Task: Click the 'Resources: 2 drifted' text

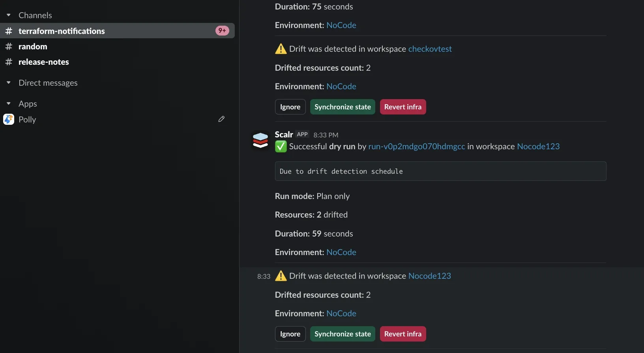Action: click(311, 215)
